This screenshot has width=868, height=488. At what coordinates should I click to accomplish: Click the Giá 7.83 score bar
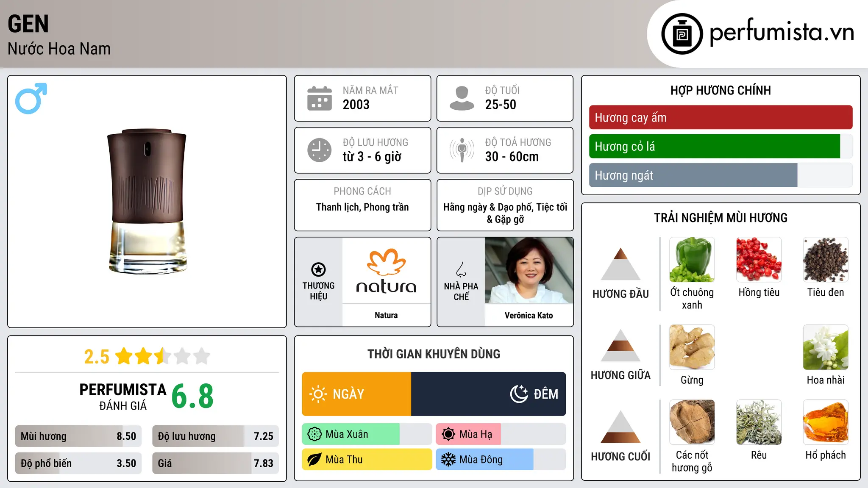pos(216,463)
